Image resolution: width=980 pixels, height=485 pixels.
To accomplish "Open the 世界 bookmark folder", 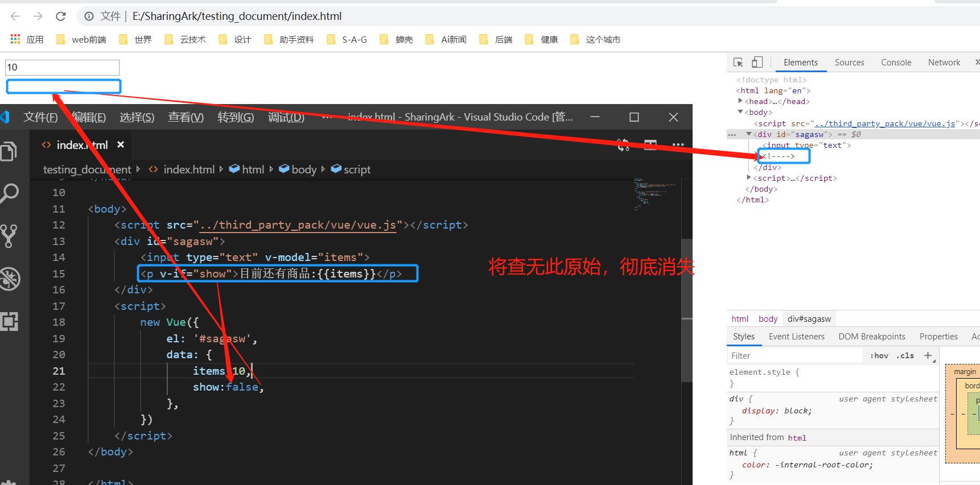I will tap(135, 39).
